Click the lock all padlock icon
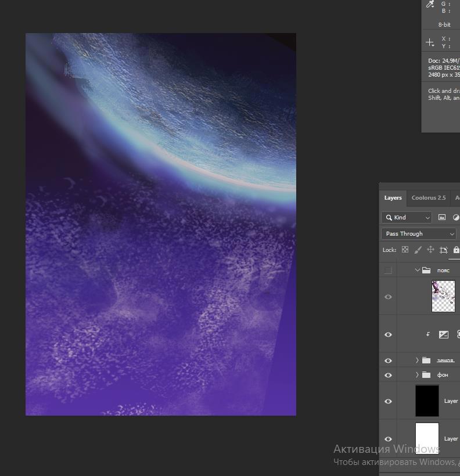460x476 pixels. [x=456, y=250]
